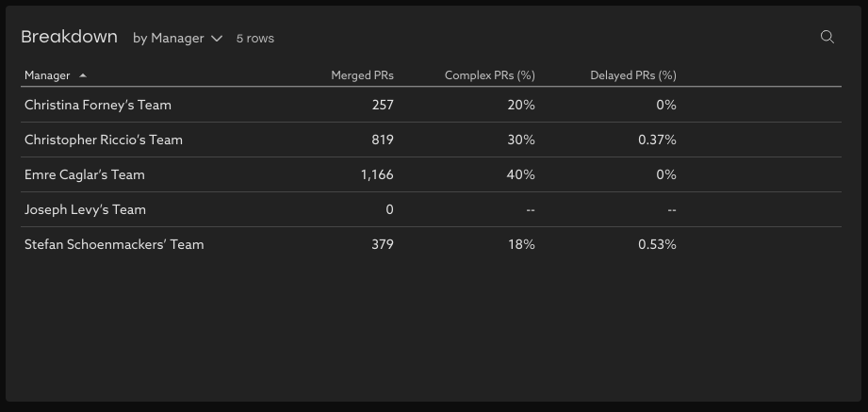The height and width of the screenshot is (412, 868).
Task: Click the dropdown chevron beside by Manager
Action: coord(217,39)
